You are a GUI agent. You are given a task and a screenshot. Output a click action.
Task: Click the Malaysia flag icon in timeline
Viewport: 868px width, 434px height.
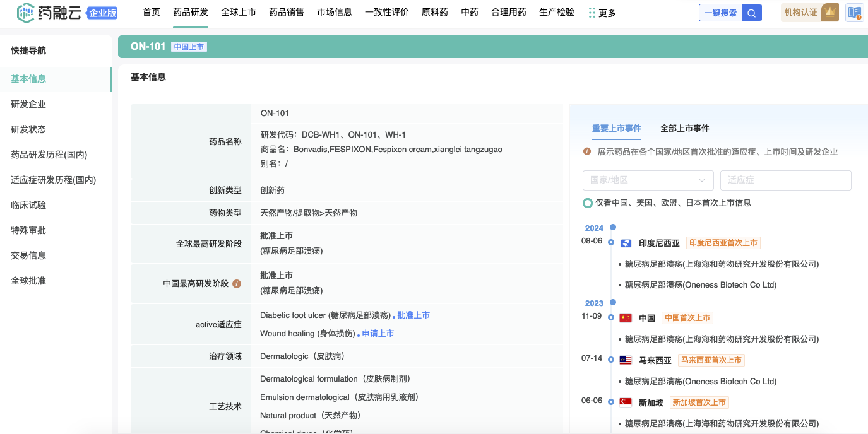click(x=626, y=360)
